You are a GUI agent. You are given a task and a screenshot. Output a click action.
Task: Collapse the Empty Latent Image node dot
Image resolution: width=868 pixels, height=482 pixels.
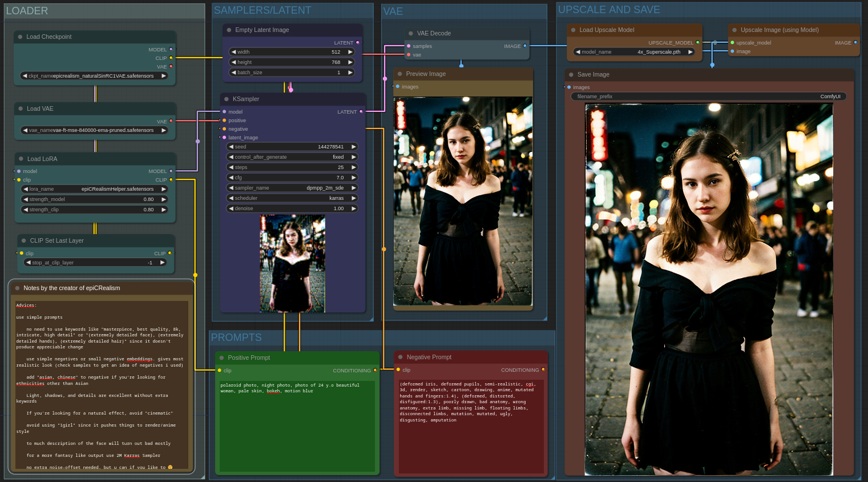(229, 30)
